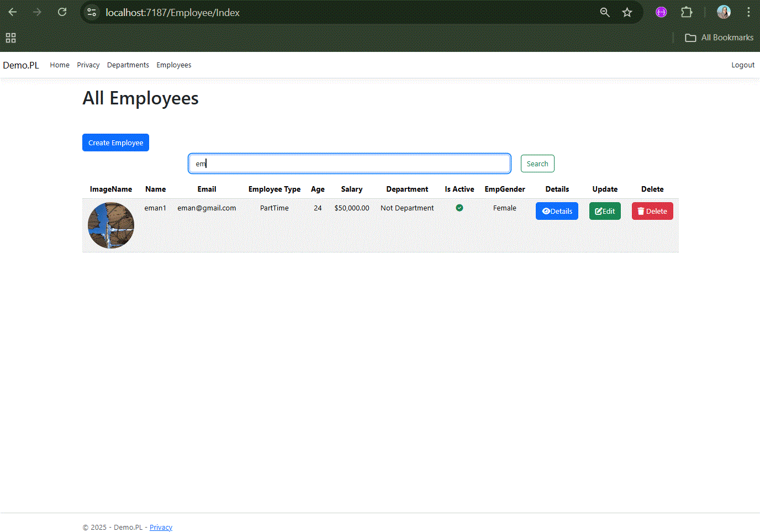Click the PartTime employee type cell

(275, 208)
